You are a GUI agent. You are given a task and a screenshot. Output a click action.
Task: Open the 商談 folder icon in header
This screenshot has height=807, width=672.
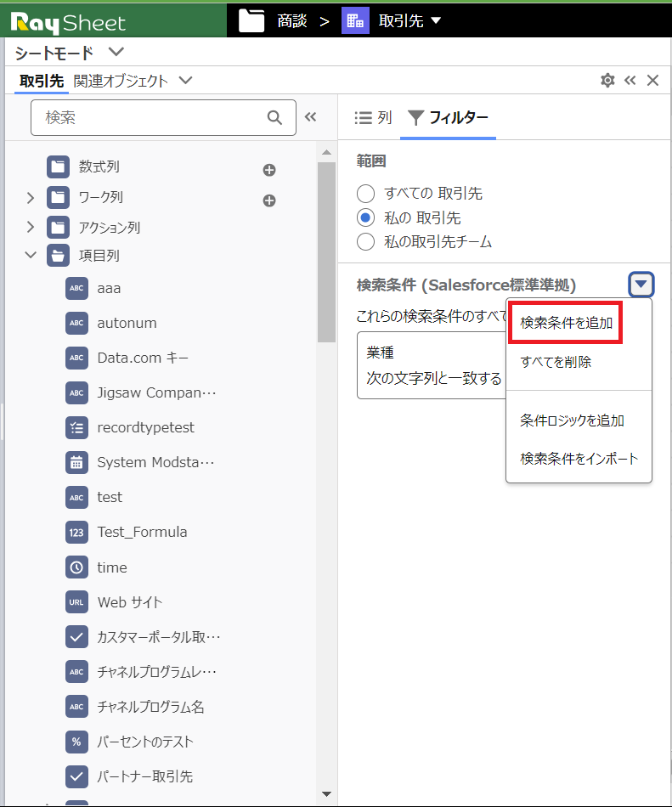click(251, 21)
